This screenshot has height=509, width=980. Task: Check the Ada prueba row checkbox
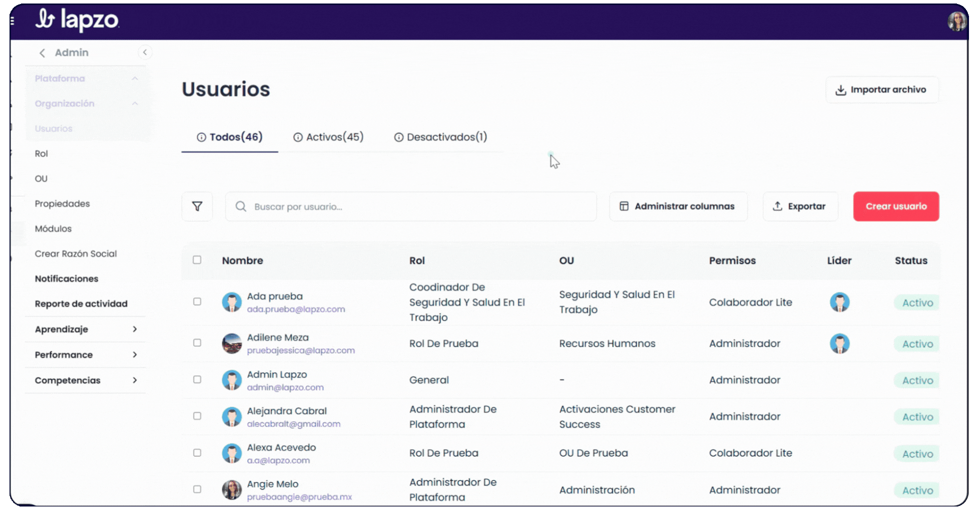coord(197,302)
